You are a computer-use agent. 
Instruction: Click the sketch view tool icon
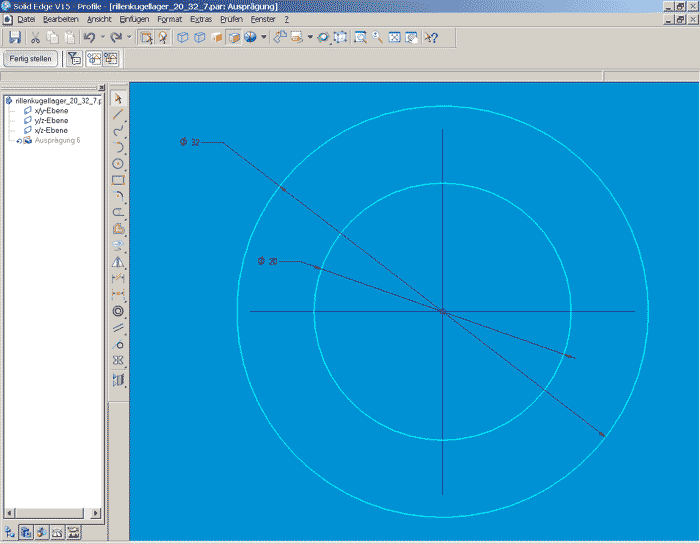(280, 37)
